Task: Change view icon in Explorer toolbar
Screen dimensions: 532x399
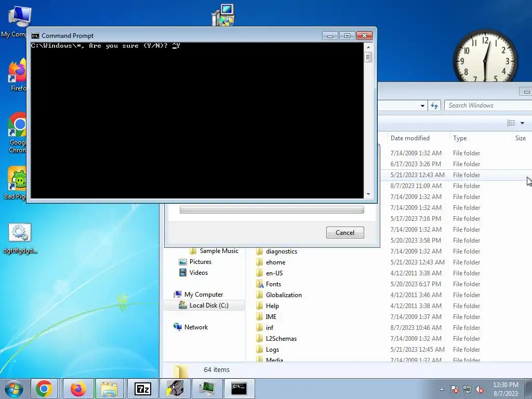Action: click(x=511, y=123)
